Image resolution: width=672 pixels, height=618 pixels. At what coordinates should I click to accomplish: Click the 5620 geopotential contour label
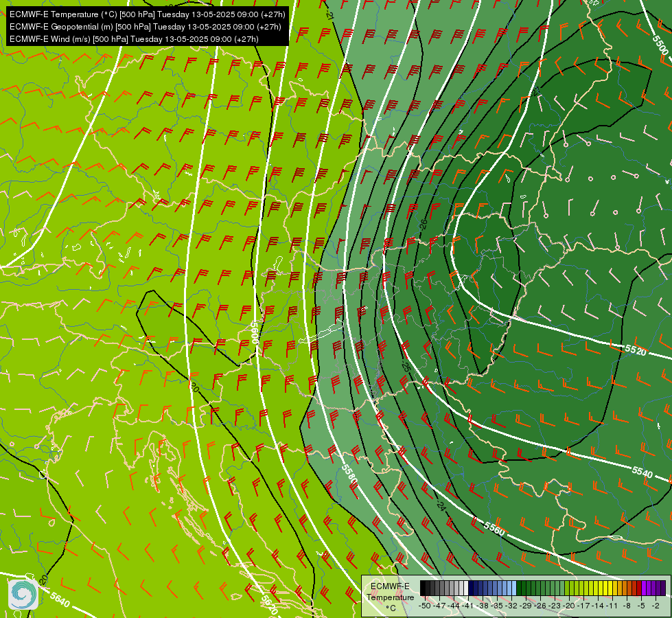point(268,605)
